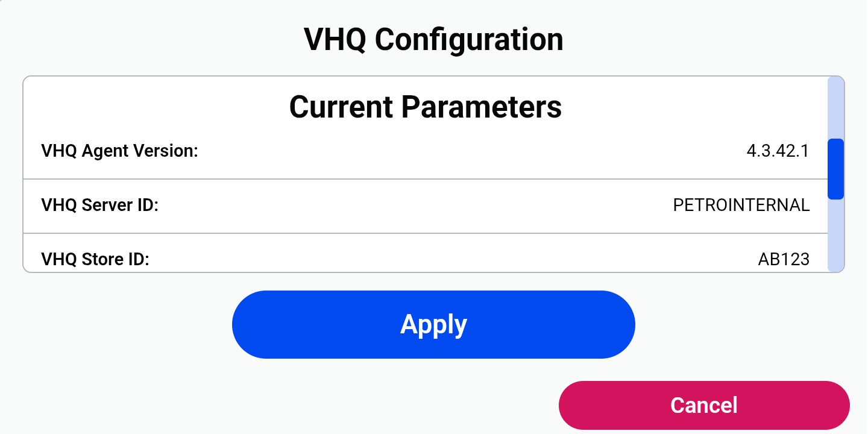This screenshot has width=868, height=434.
Task: Click the 4.3.42.1 version value
Action: coord(778,151)
